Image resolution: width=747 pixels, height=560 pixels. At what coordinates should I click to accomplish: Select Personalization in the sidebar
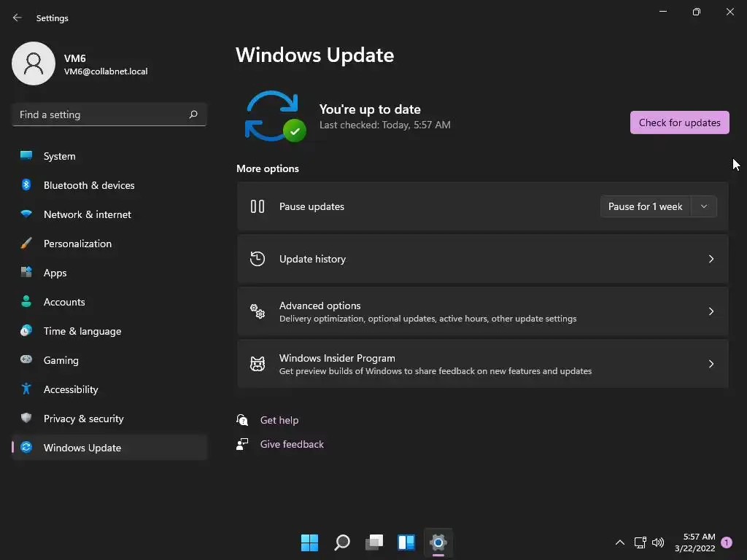[109, 244]
